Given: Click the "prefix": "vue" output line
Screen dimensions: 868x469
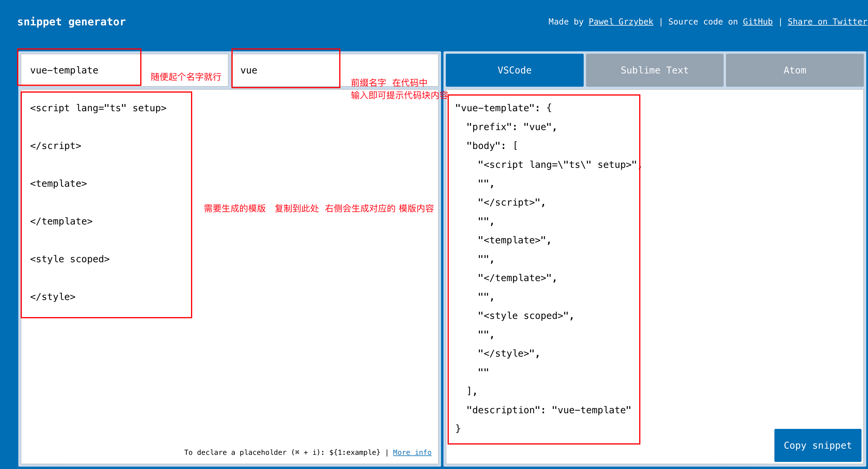Looking at the screenshot, I should [x=511, y=127].
